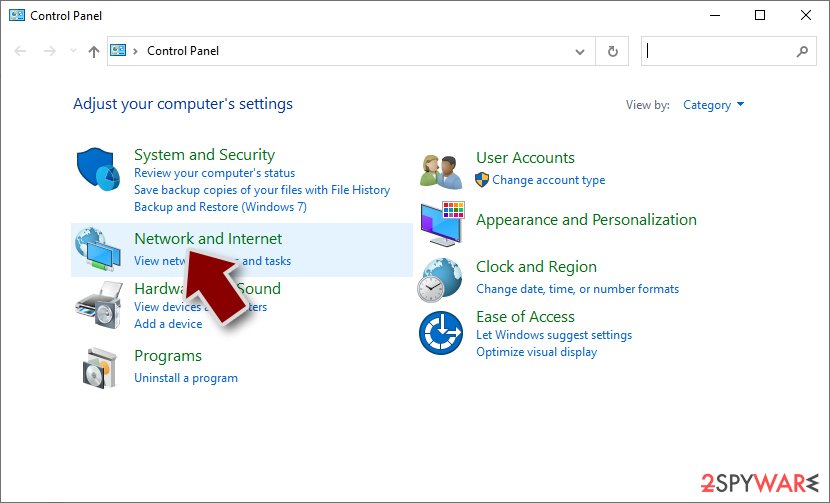Open the Ease of Access icon

(x=441, y=333)
